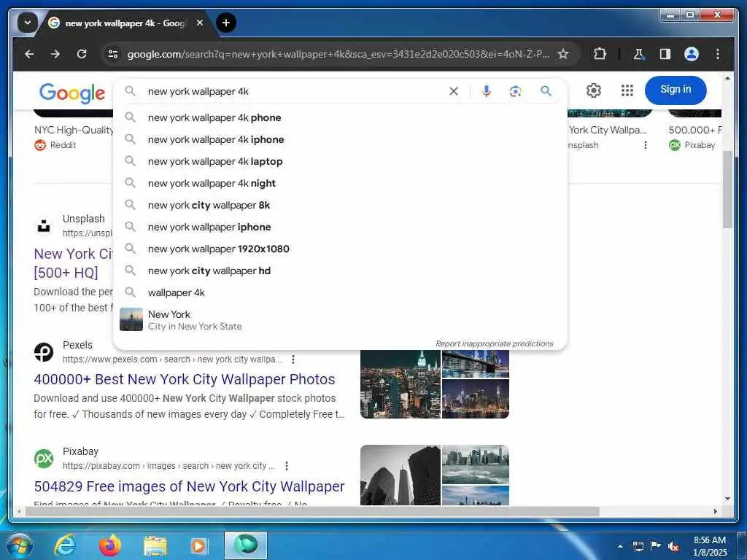The image size is (747, 560).
Task: Launch Internet Explorer from the taskbar
Action: tap(64, 545)
